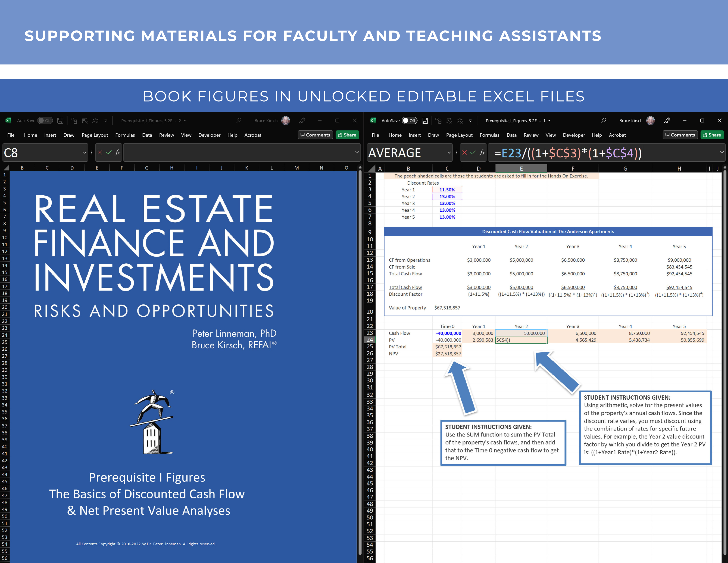Click the Year 5 PV value 50,855,699

[x=679, y=340]
